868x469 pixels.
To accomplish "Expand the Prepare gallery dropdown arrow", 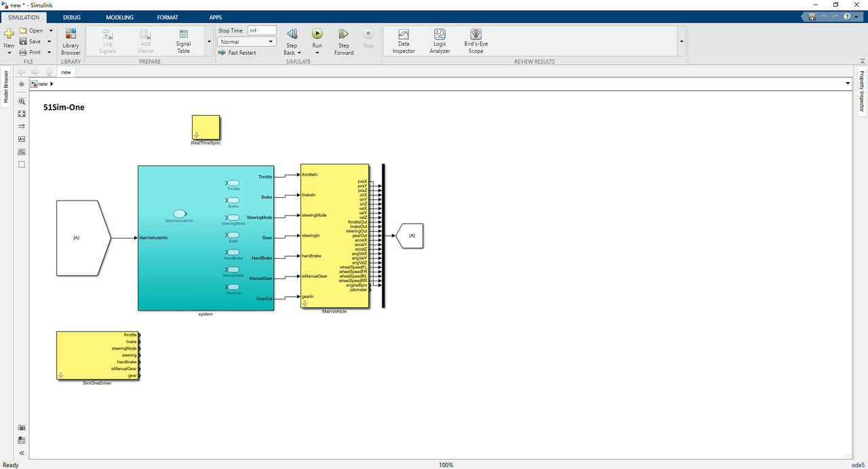I will pos(209,41).
